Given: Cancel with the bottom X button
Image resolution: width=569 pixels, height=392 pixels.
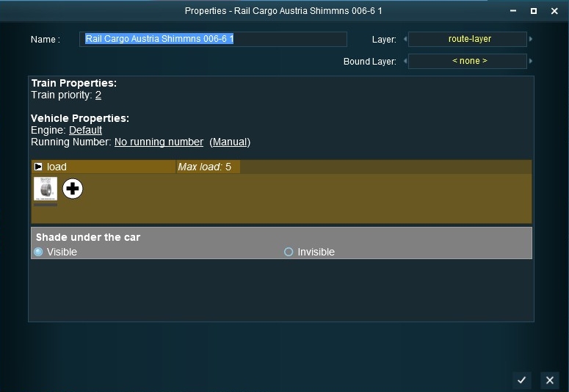Looking at the screenshot, I should pos(549,380).
